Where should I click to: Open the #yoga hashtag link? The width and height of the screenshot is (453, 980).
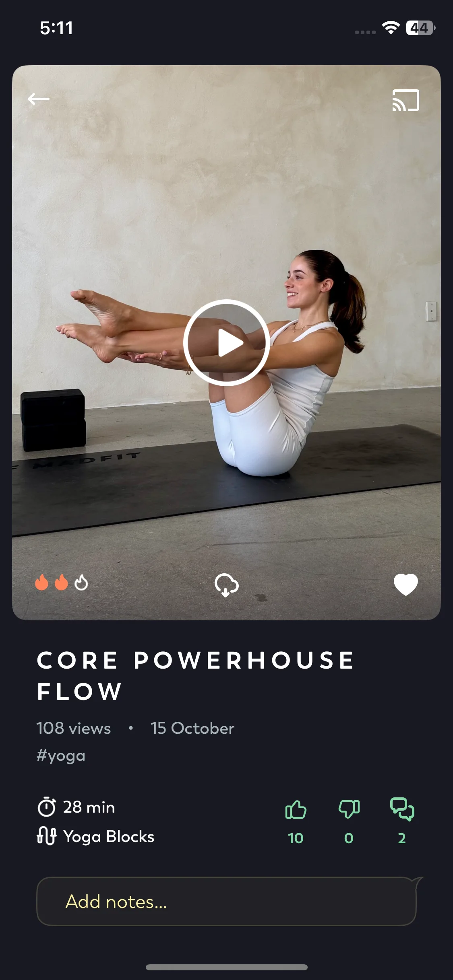[61, 756]
